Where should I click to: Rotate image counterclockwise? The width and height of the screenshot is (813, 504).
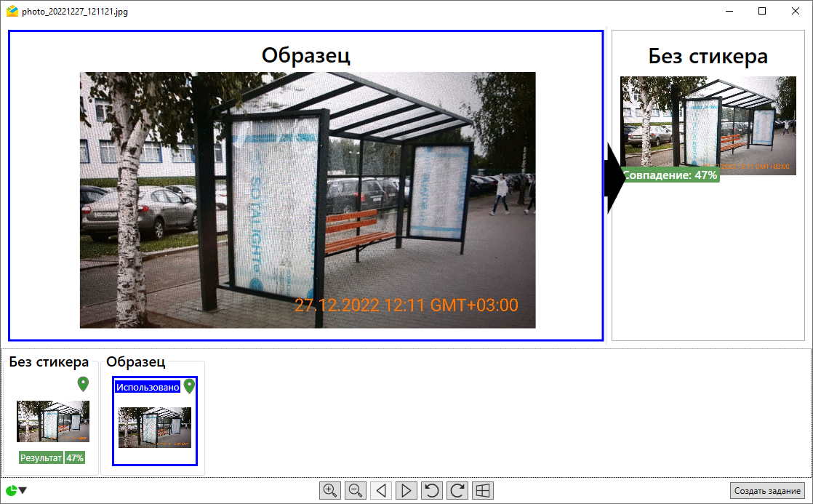click(x=432, y=491)
